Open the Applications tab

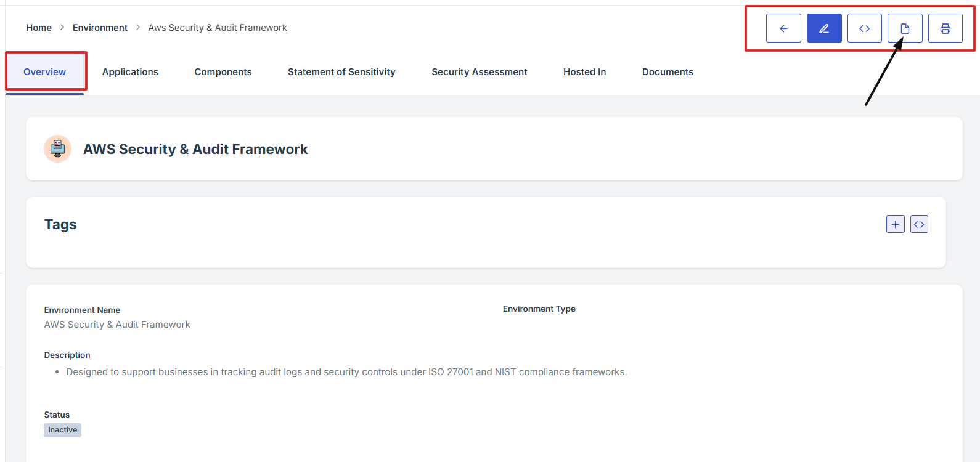[130, 72]
